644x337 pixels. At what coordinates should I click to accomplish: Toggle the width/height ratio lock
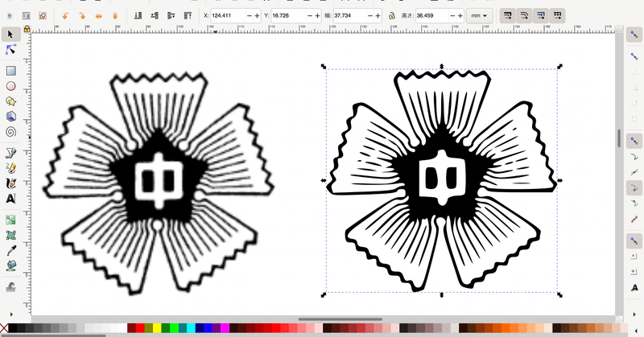pyautogui.click(x=392, y=15)
